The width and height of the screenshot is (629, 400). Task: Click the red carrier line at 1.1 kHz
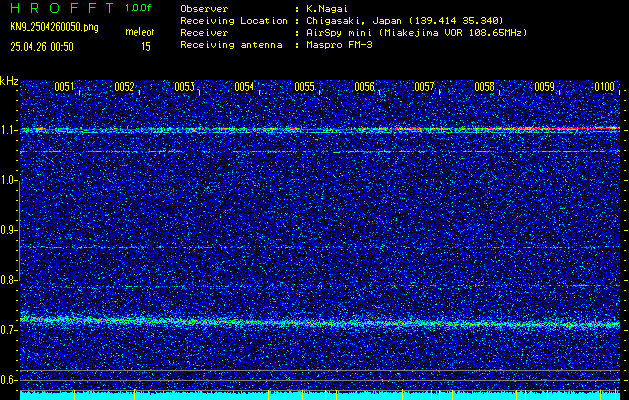[320, 129]
